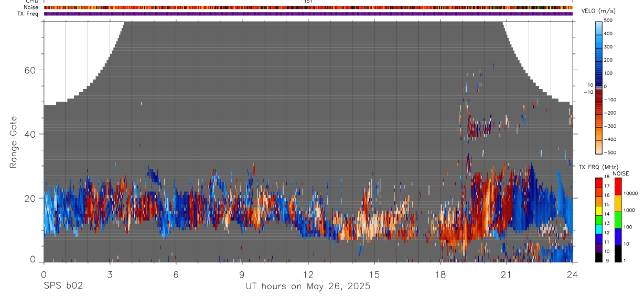Viewport: 644px width, 297px height.
Task: Select the -500 tick on velocity scale
Action: click(609, 152)
